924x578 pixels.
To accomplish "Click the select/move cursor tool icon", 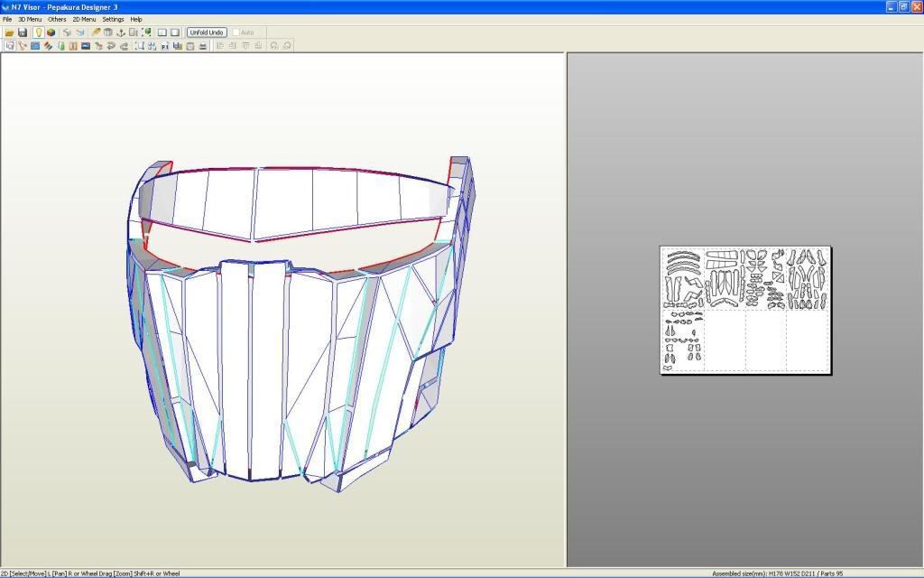I will tap(10, 45).
